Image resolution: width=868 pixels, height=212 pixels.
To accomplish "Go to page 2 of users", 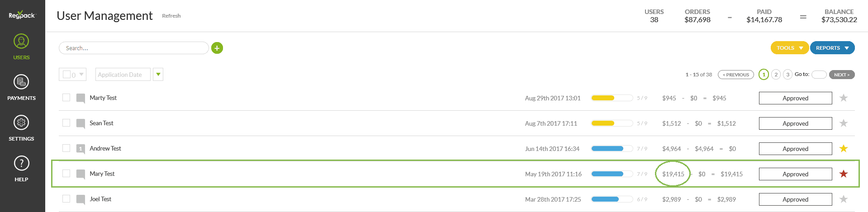I will (776, 75).
